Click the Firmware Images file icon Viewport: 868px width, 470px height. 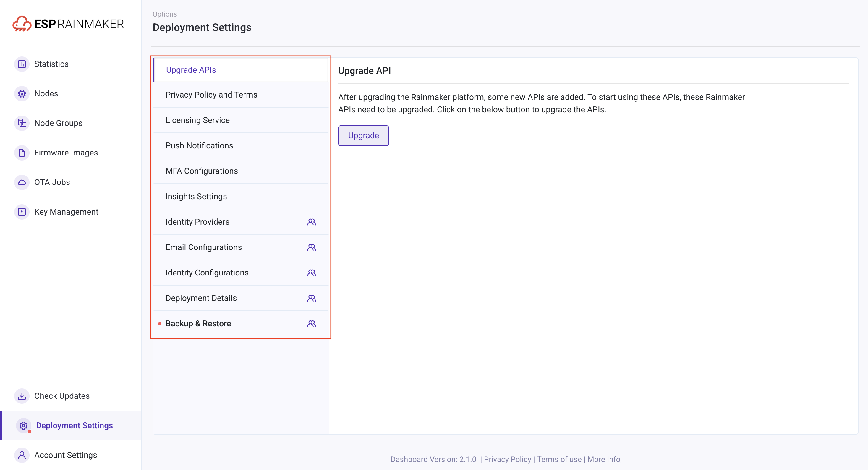(22, 153)
